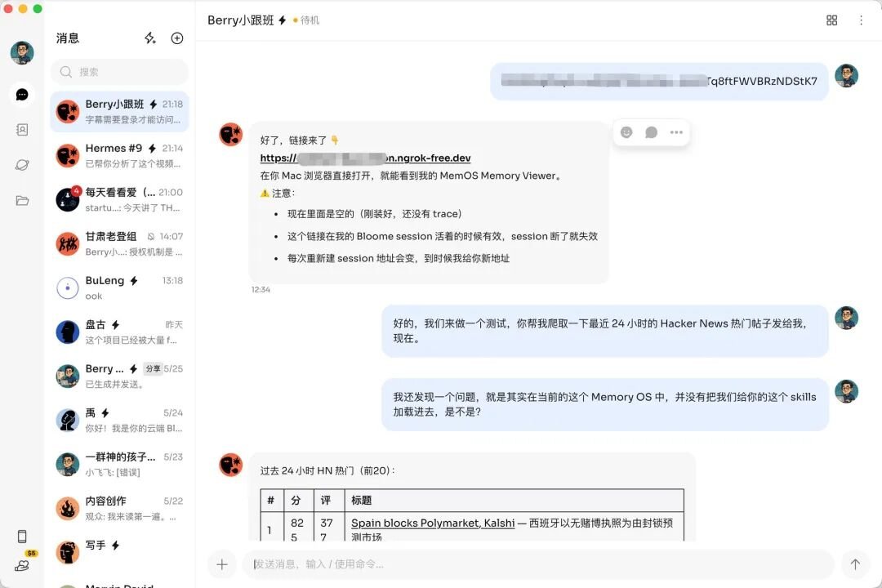Open the planet discover icon in sidebar
The height and width of the screenshot is (588, 882).
[22, 165]
